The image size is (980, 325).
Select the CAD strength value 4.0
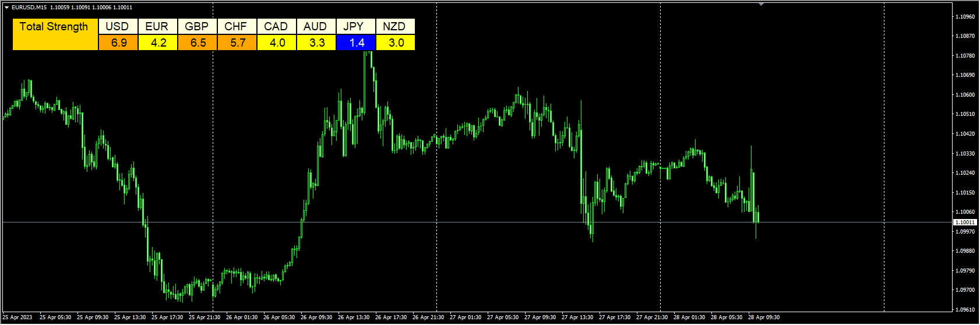(x=276, y=43)
